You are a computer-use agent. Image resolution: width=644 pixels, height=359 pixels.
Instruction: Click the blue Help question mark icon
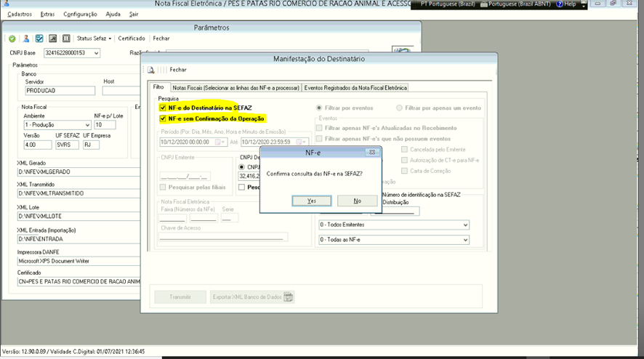click(x=560, y=4)
